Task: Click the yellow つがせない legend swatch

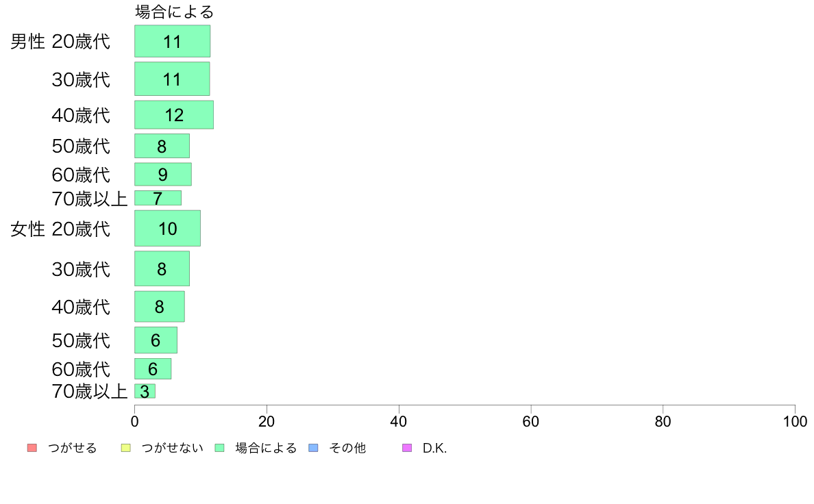Action: click(x=125, y=448)
